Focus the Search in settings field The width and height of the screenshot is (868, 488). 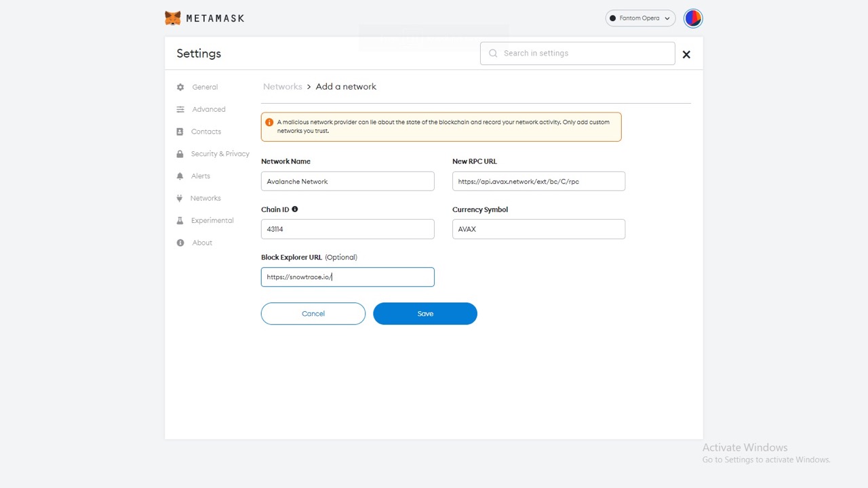tap(578, 54)
